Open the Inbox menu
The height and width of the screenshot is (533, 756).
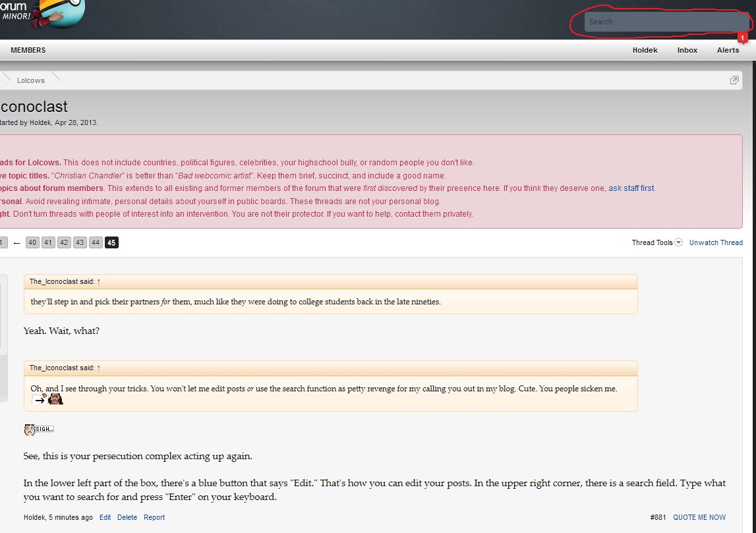(x=687, y=50)
